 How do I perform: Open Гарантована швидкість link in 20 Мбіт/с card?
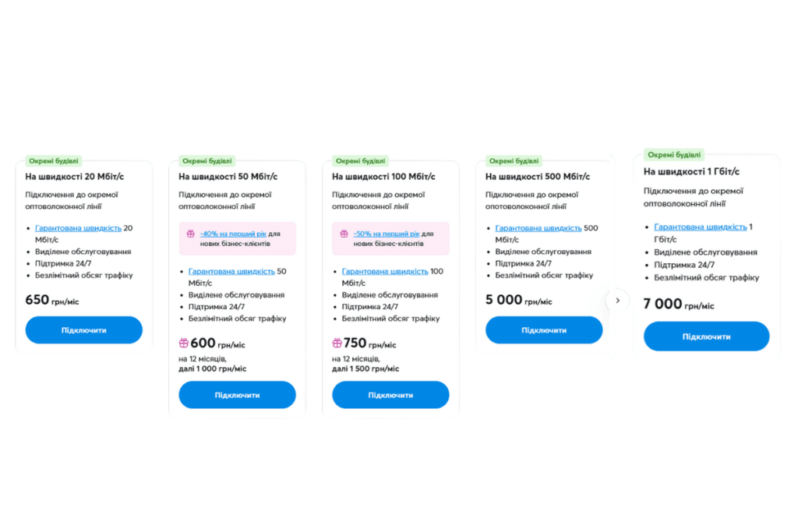pos(78,228)
